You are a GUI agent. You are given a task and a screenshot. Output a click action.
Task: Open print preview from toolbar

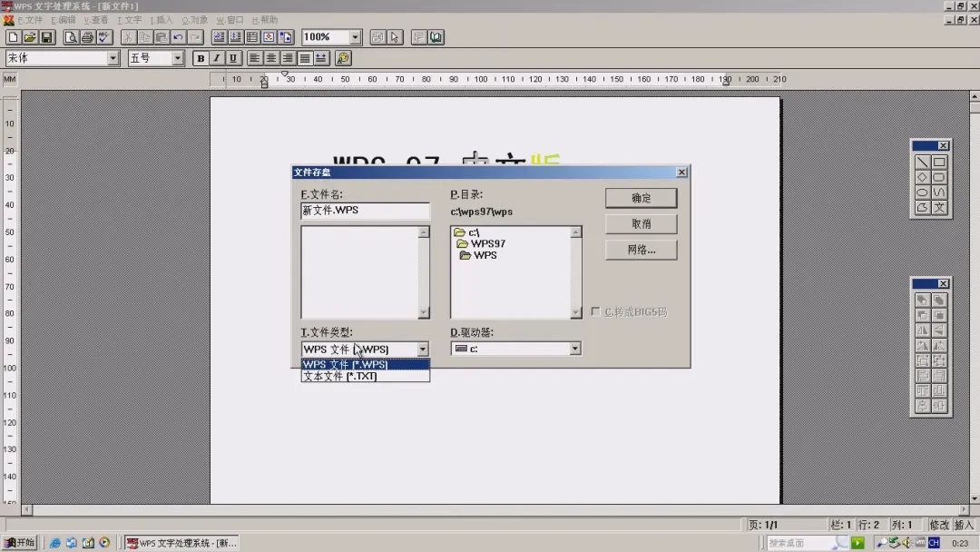point(71,37)
